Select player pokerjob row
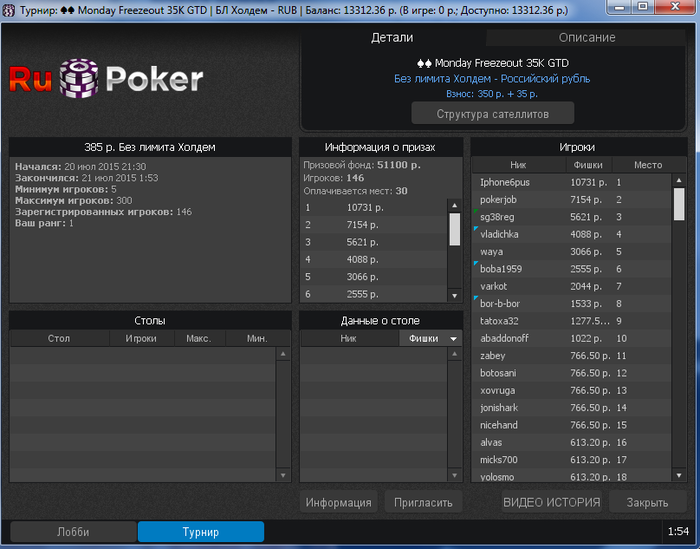 coord(571,200)
